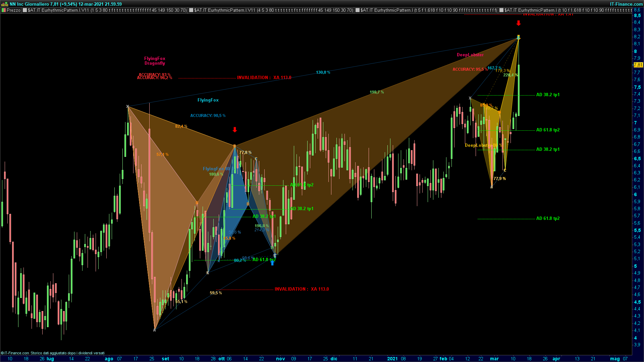Viewport: 644px width, 362px height.
Task: Select the EurhythmicPattern.I.V11 (1 5 3 80) indicator label
Action: pos(107,10)
